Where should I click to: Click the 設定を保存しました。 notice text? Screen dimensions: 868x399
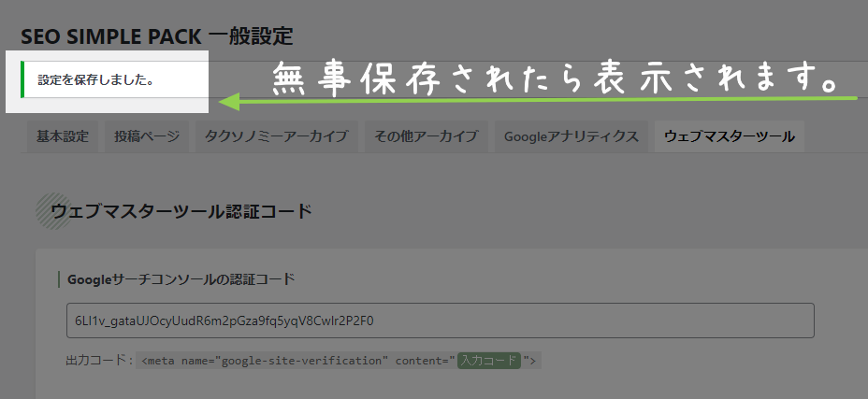[96, 80]
